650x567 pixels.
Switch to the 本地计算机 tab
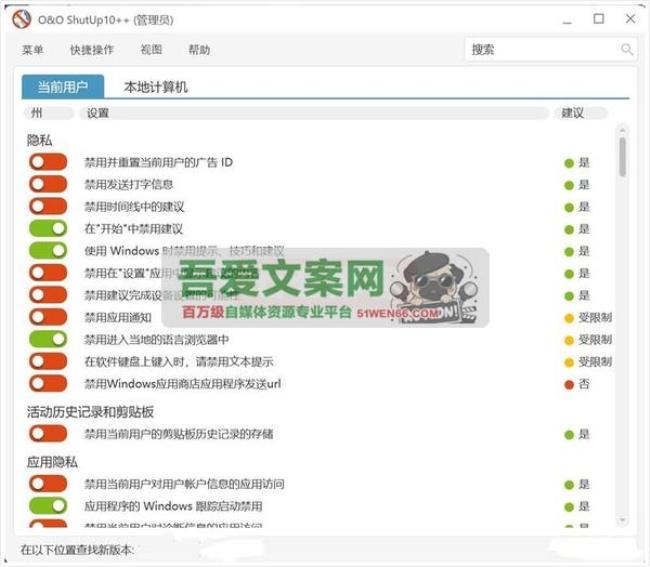[x=155, y=87]
